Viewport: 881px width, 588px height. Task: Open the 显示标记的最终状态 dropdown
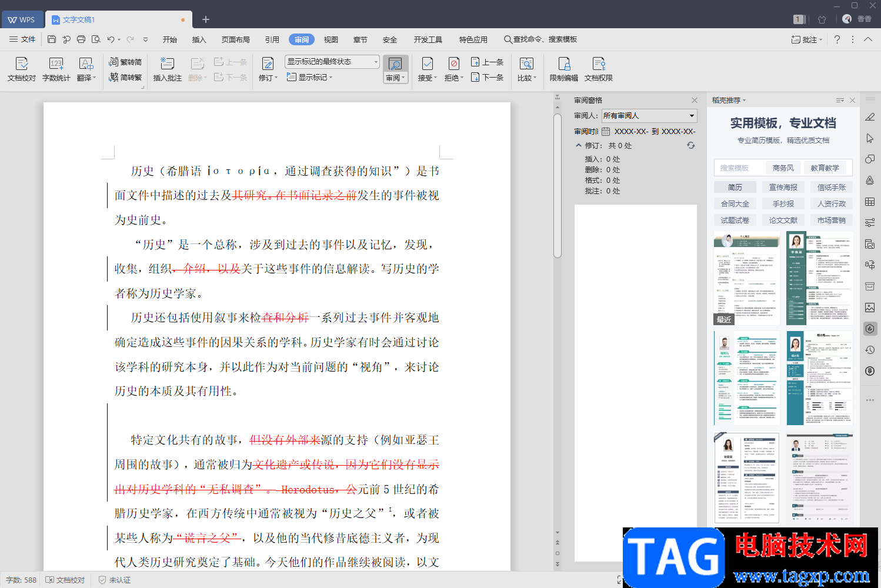pyautogui.click(x=332, y=62)
